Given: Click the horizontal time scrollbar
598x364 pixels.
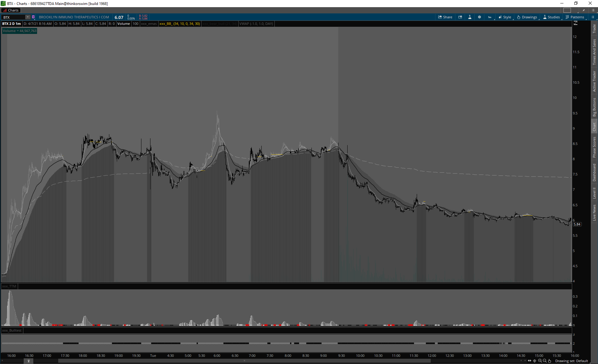Looking at the screenshot, I should [x=244, y=361].
